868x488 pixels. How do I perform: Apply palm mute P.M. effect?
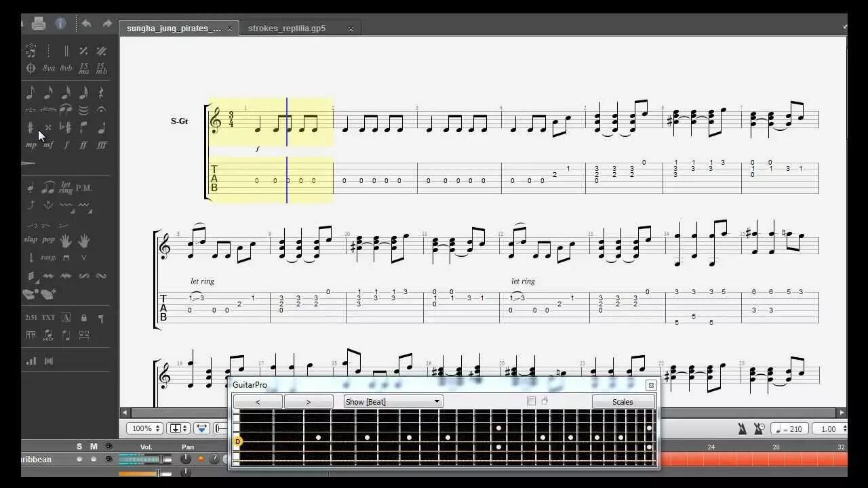click(83, 188)
